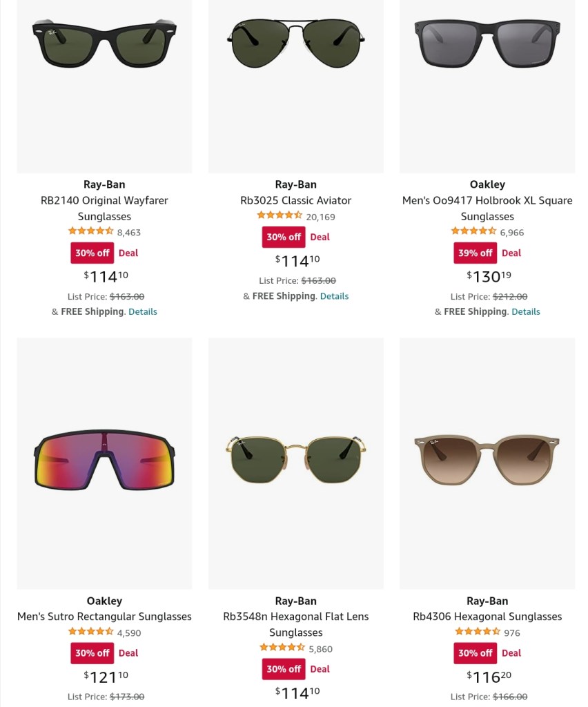Open the Ray-Ban Original Wayfarer product image
Viewport: 588px width, 707px height.
pyautogui.click(x=104, y=43)
